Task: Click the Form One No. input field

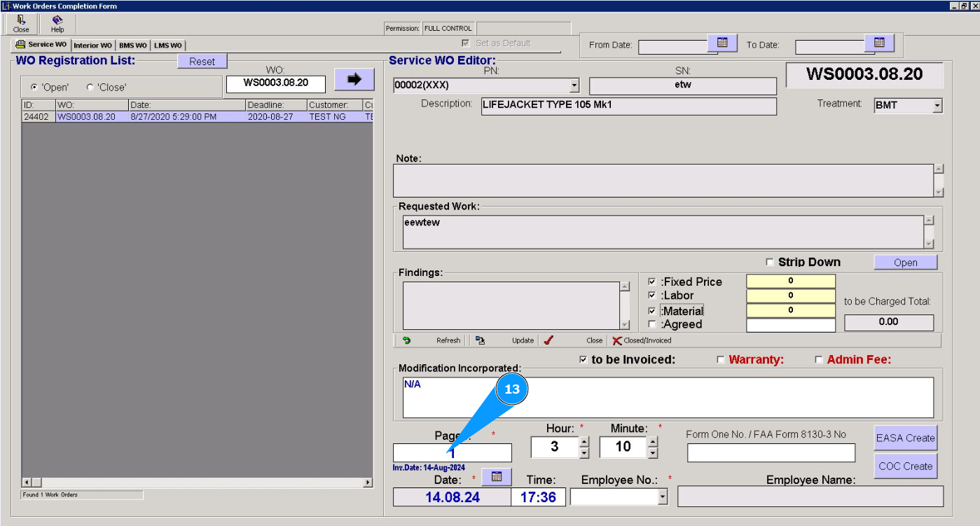Action: click(x=771, y=453)
